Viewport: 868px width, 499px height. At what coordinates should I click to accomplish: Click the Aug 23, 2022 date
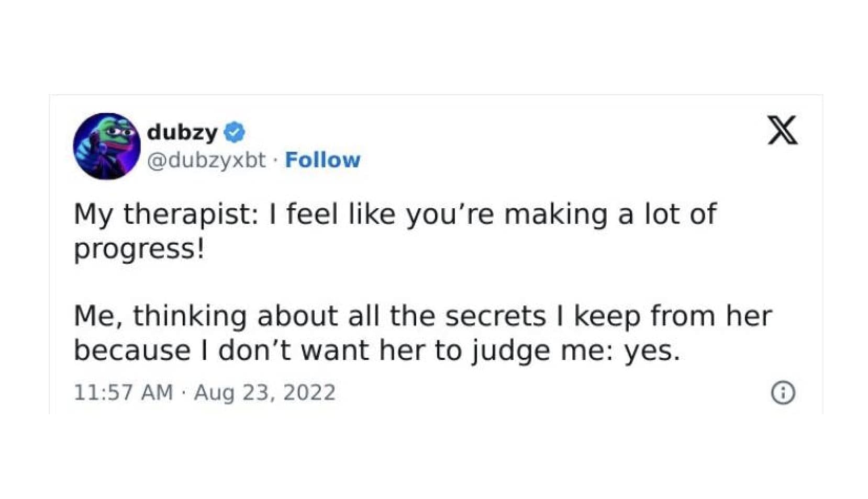[264, 392]
